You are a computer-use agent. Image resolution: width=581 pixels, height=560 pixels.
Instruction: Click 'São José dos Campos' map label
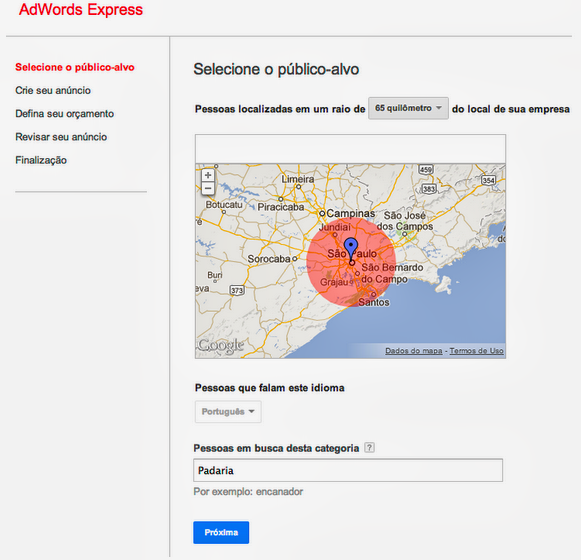pyautogui.click(x=405, y=221)
